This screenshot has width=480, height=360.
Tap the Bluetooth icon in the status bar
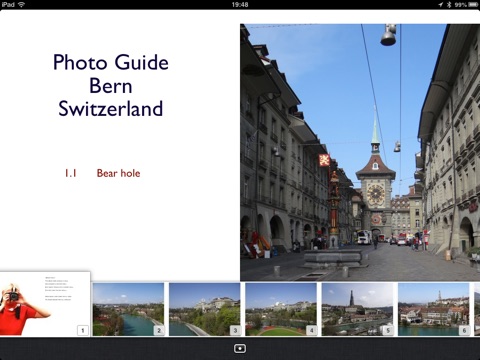(449, 5)
